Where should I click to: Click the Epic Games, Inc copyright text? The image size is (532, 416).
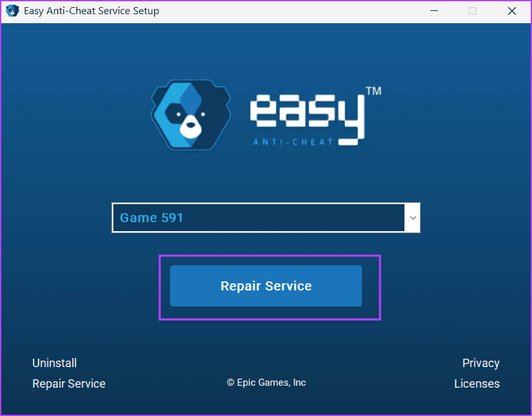click(x=266, y=383)
